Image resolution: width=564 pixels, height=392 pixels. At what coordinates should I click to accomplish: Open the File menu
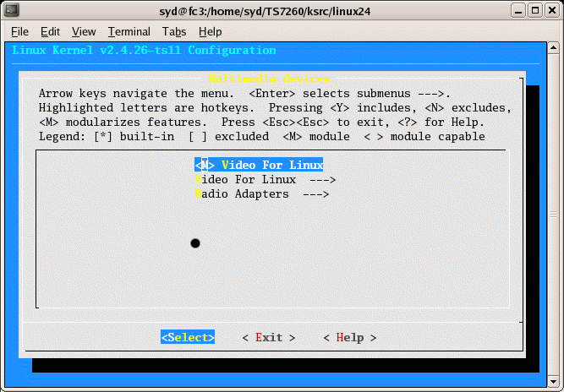pos(19,32)
